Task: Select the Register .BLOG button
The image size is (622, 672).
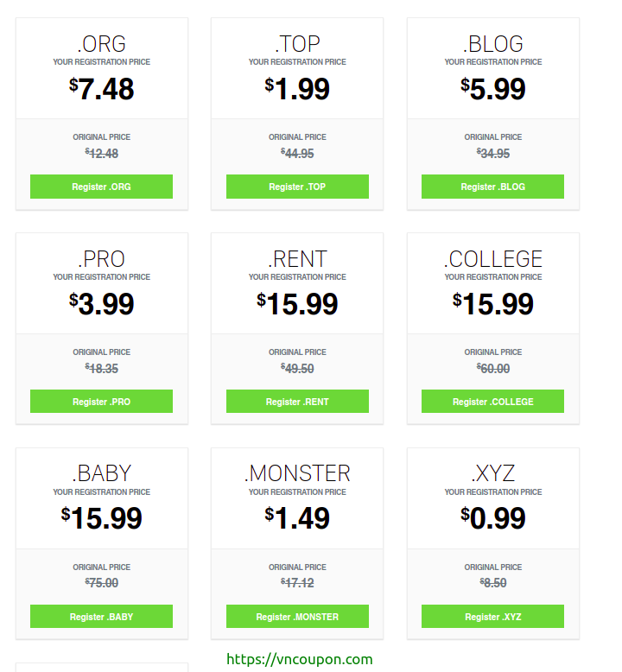Action: coord(492,187)
